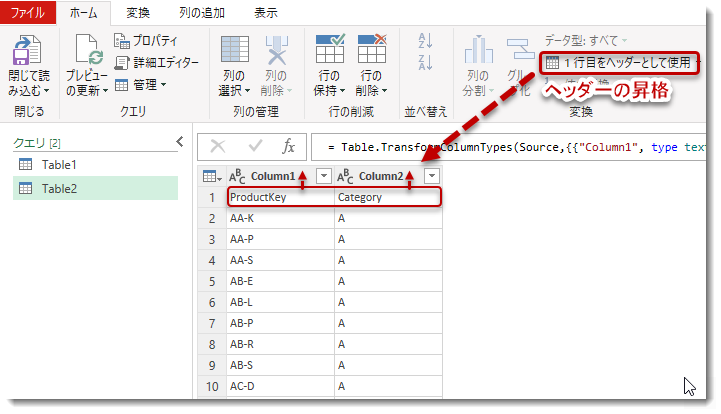721x414 pixels.
Task: Open the Column1 filter dropdown
Action: click(324, 176)
